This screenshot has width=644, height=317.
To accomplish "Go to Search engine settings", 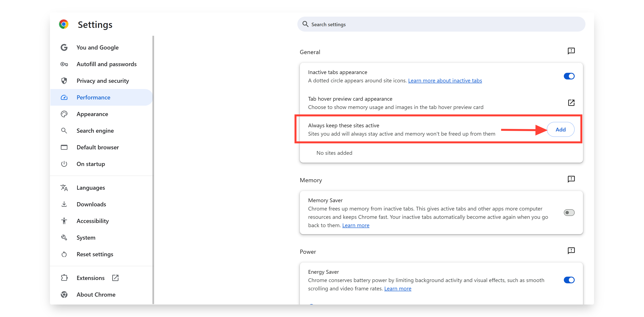I will (101, 131).
